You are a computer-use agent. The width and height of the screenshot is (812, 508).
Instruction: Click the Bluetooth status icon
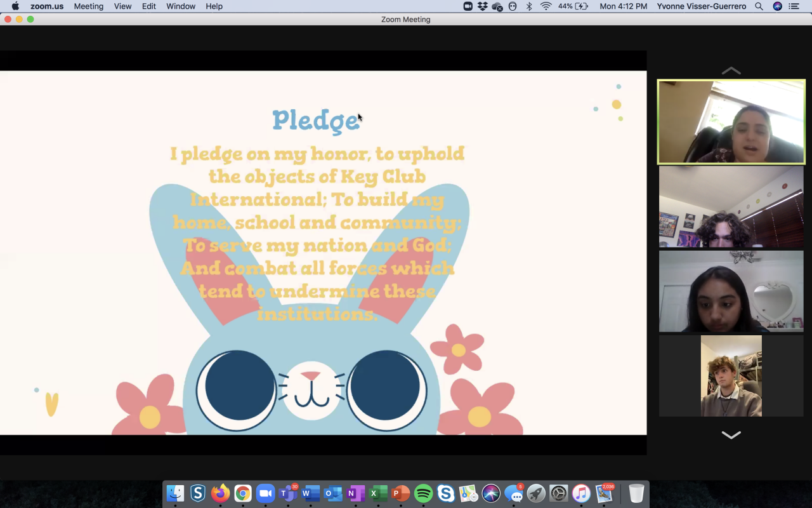tap(529, 6)
